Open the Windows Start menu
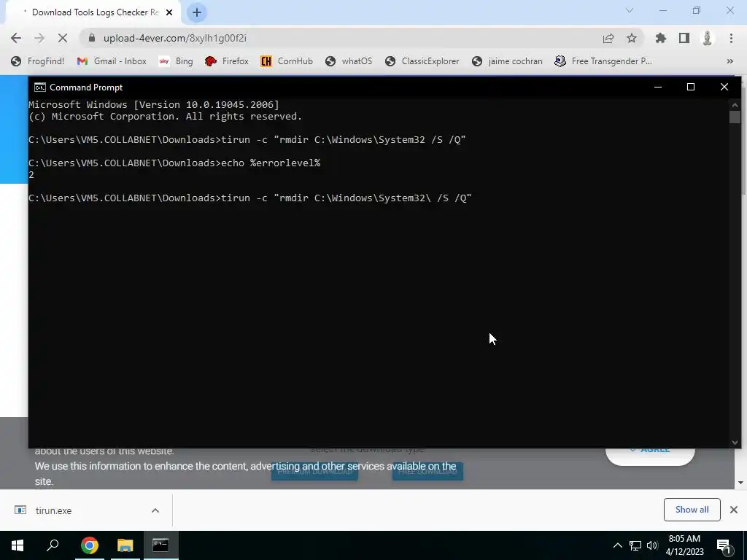Screen dimensions: 747x560 18,545
